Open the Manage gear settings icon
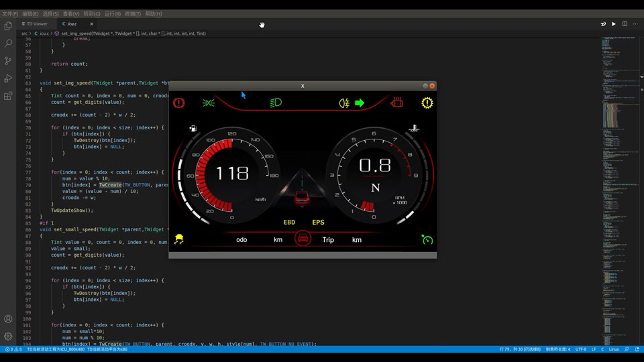 pyautogui.click(x=8, y=337)
